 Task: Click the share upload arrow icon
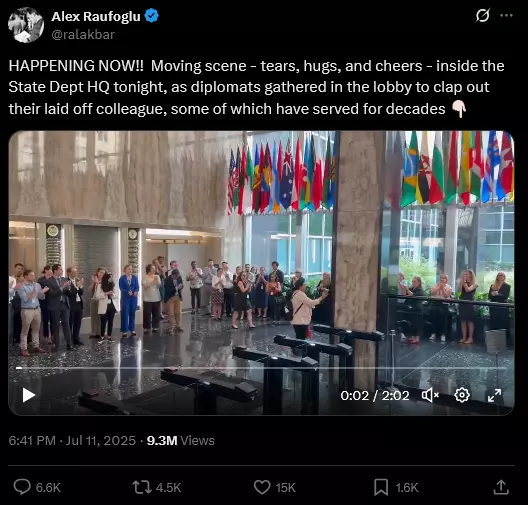pyautogui.click(x=501, y=487)
